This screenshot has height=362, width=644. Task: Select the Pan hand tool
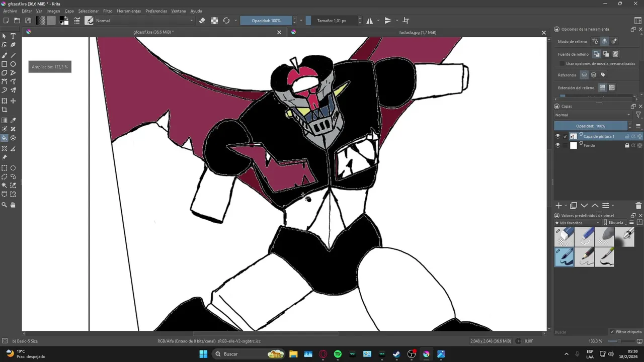pos(13,205)
